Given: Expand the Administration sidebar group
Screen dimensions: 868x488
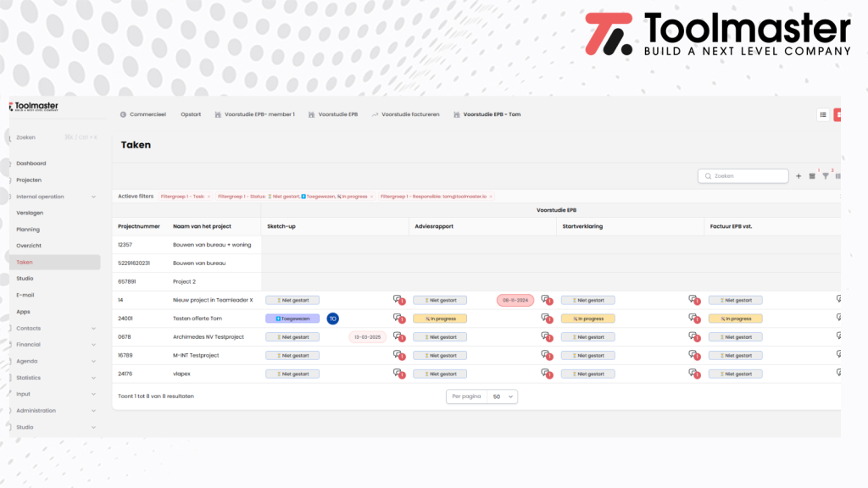Looking at the screenshot, I should 93,411.
